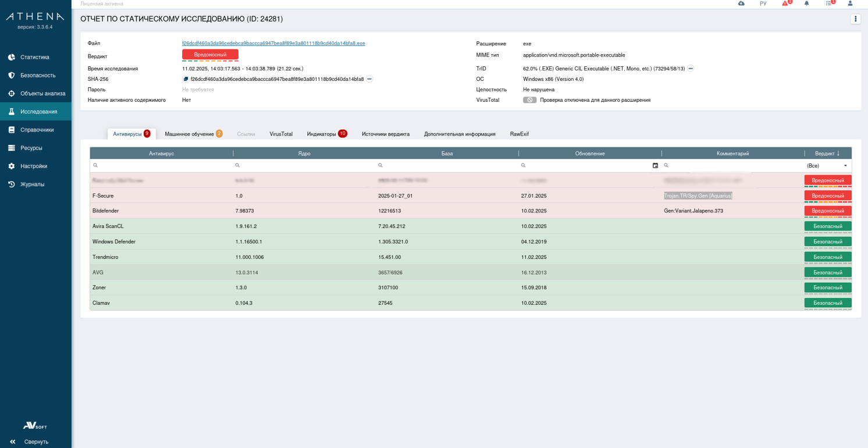
Task: Click the cloud upload icon in top bar
Action: pos(741,3)
